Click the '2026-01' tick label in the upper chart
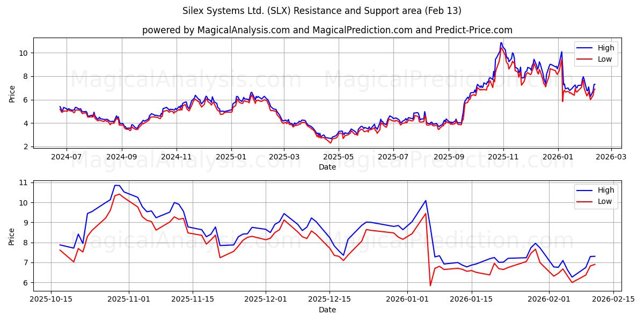 click(558, 157)
